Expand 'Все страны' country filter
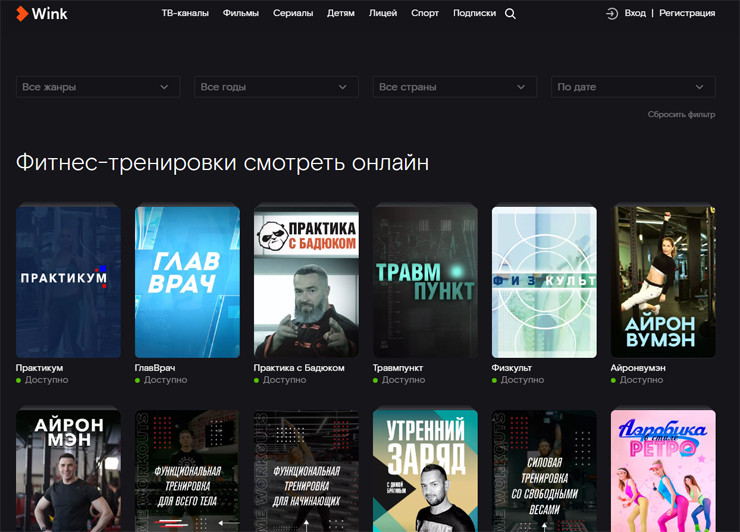 point(454,87)
